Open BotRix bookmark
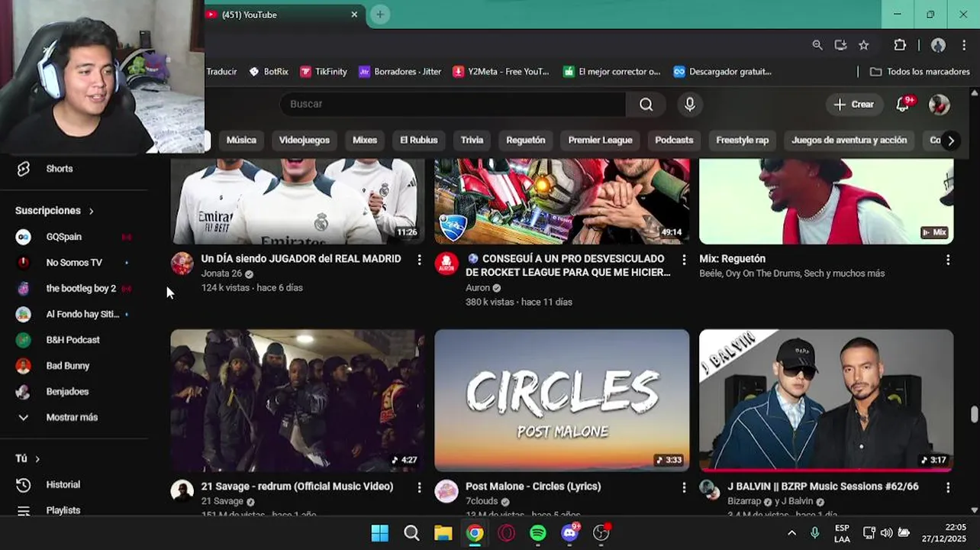The width and height of the screenshot is (980, 550). [x=269, y=72]
